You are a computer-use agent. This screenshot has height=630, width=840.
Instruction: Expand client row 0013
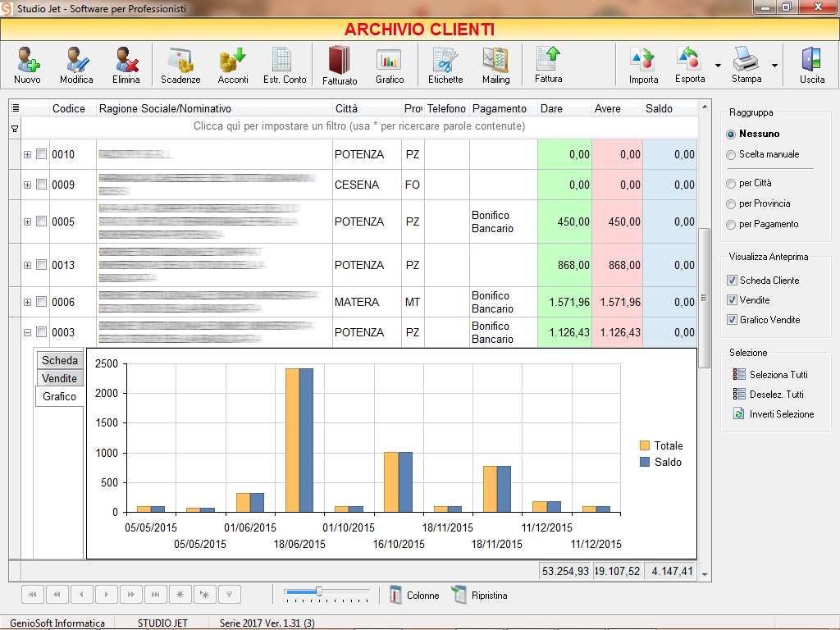click(x=27, y=265)
